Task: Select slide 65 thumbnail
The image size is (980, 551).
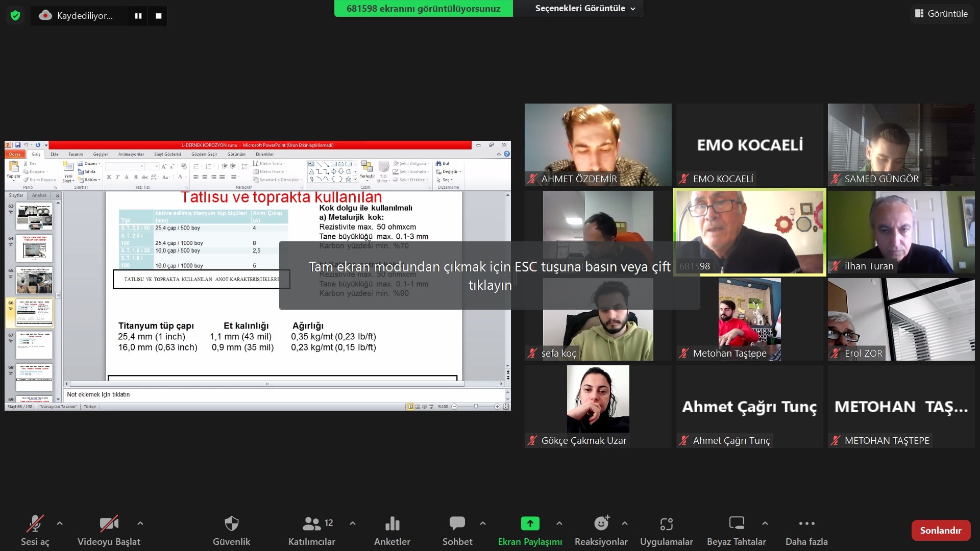Action: (x=34, y=281)
